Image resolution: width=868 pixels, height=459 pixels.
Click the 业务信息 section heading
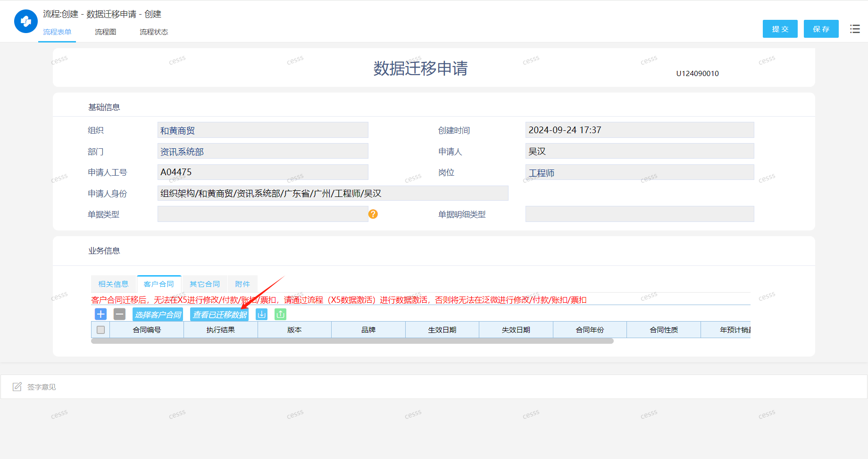coord(104,251)
